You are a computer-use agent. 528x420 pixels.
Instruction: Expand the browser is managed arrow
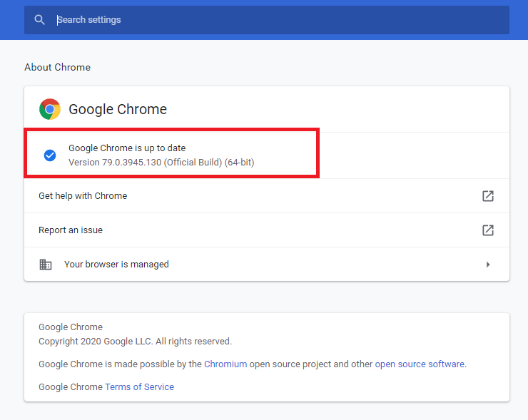(488, 265)
